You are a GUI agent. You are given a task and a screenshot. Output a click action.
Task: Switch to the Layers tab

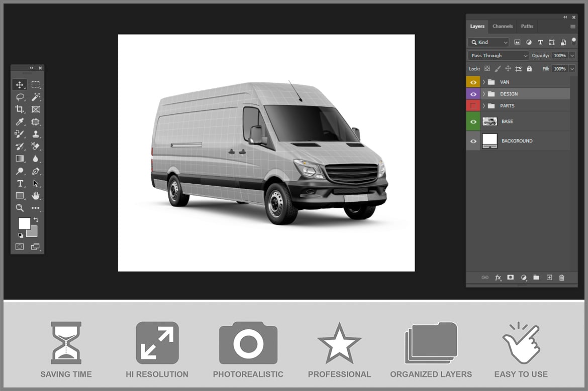tap(477, 26)
